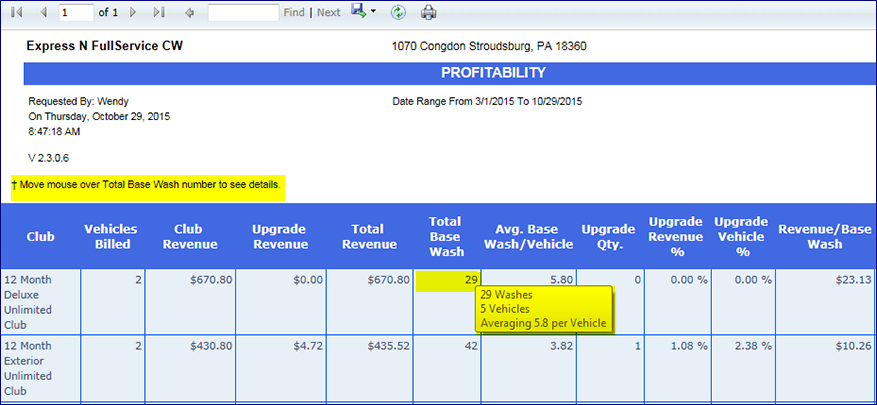Viewport: 877px width, 405px height.
Task: Click the Find link
Action: pyautogui.click(x=294, y=13)
